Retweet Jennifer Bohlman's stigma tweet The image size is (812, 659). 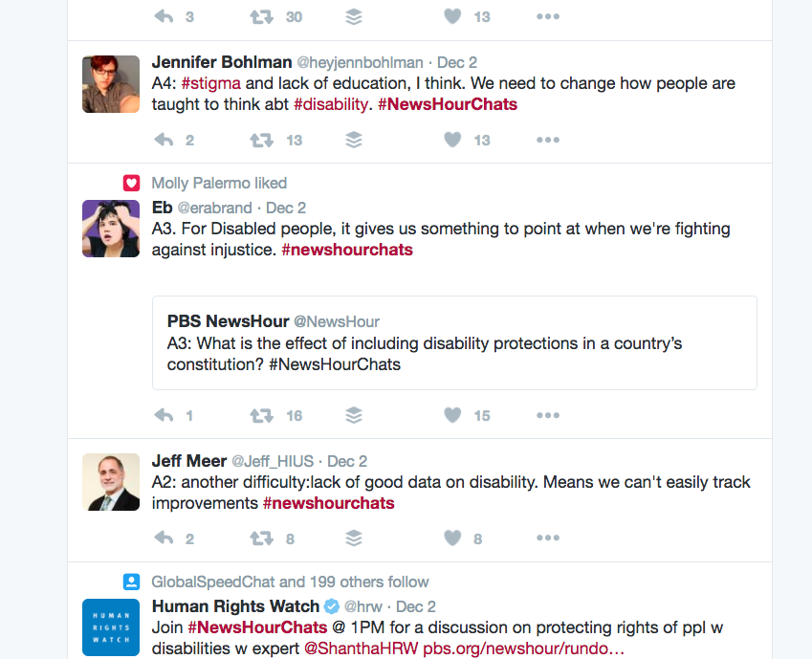point(261,140)
